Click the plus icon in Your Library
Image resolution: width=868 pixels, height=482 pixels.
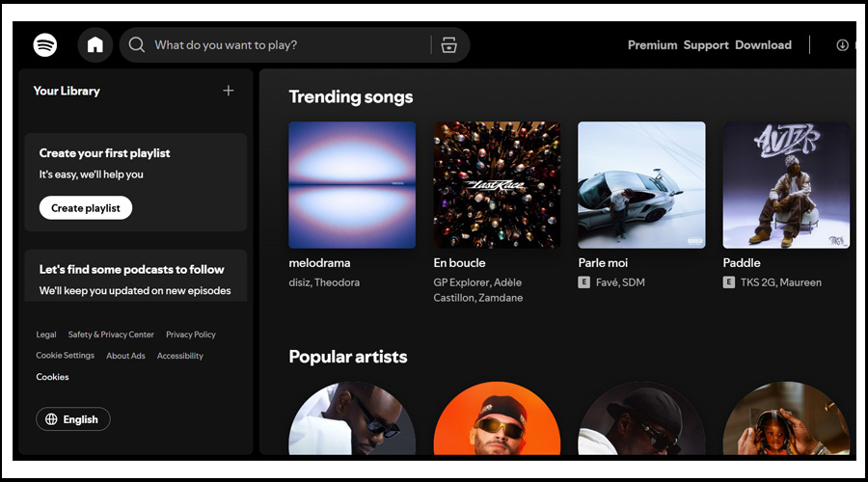229,91
